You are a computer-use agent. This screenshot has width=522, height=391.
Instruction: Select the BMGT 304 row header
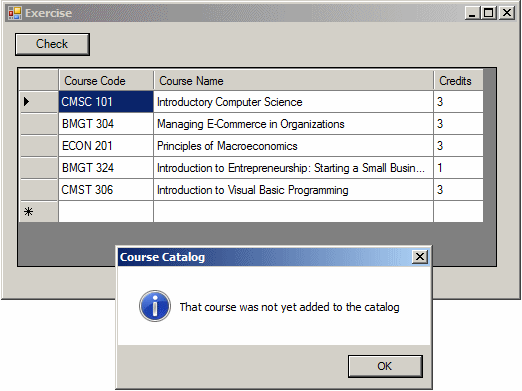tap(39, 124)
